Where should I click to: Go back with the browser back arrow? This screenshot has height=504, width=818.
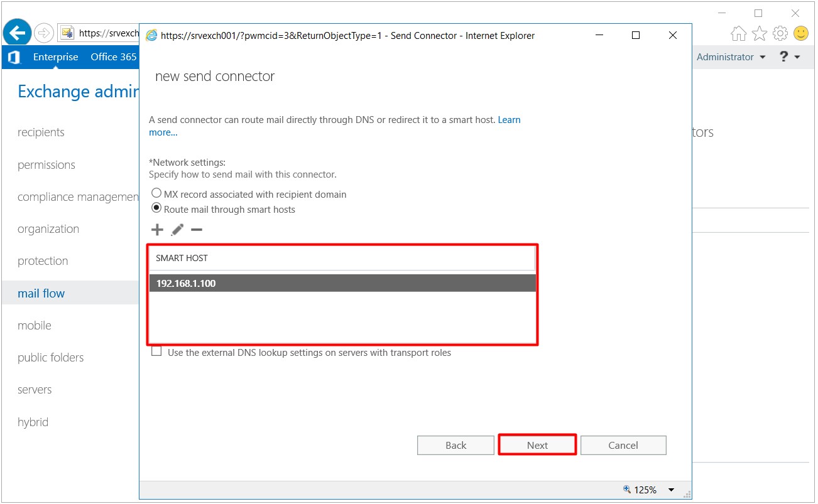tap(17, 33)
